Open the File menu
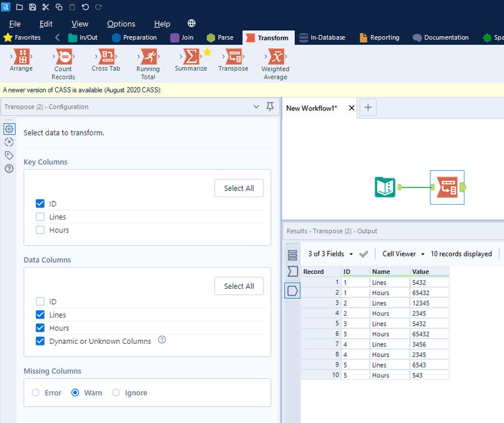 click(15, 24)
